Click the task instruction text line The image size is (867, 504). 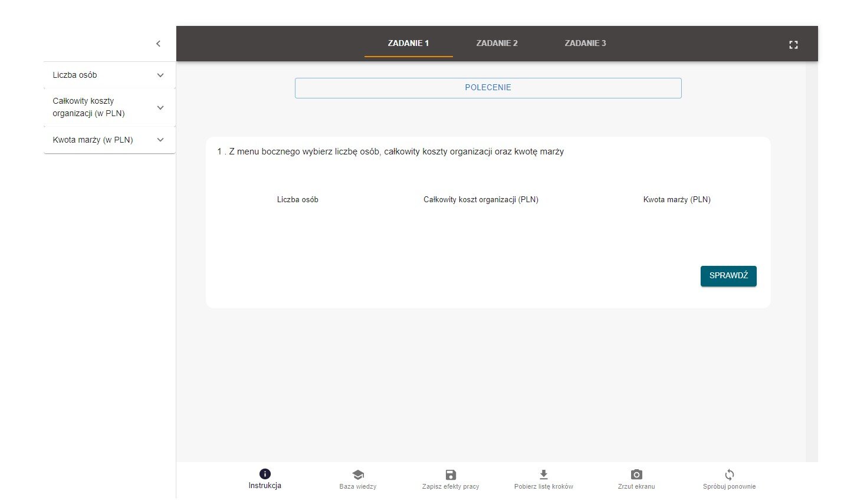point(390,151)
